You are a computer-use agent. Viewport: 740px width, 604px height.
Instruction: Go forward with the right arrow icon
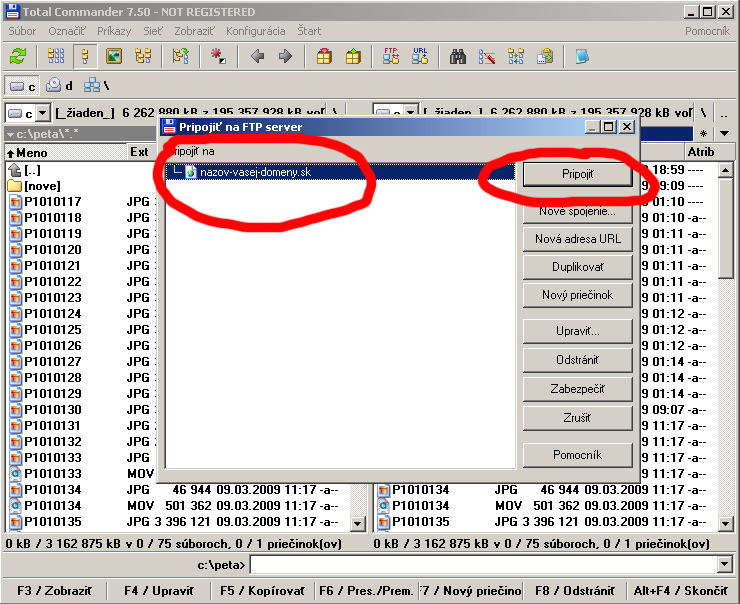[286, 57]
